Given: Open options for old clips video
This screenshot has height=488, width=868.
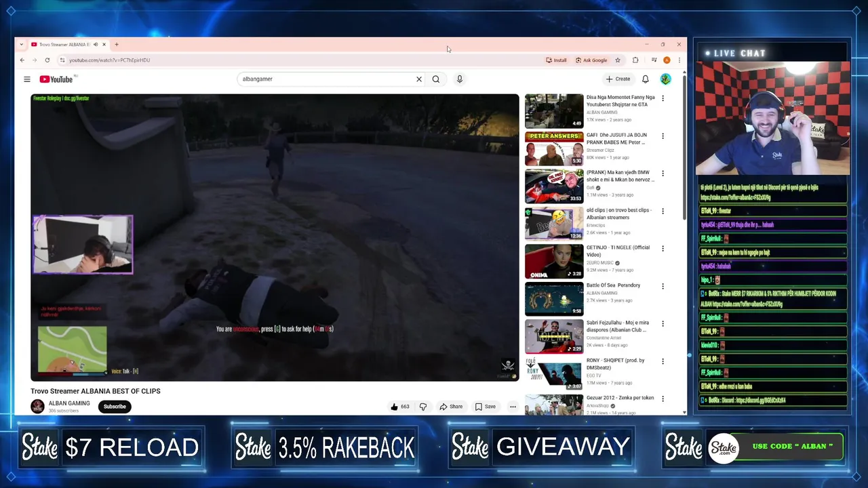Looking at the screenshot, I should tap(663, 211).
